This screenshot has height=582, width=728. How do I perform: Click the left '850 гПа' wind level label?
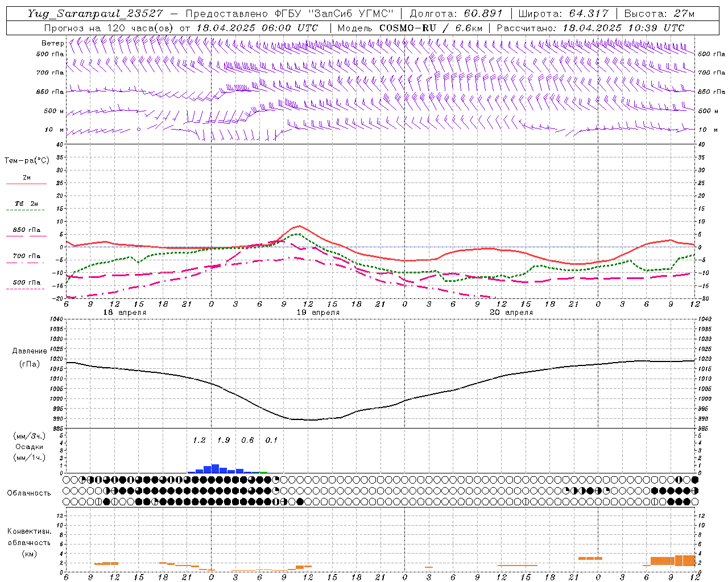(x=50, y=92)
